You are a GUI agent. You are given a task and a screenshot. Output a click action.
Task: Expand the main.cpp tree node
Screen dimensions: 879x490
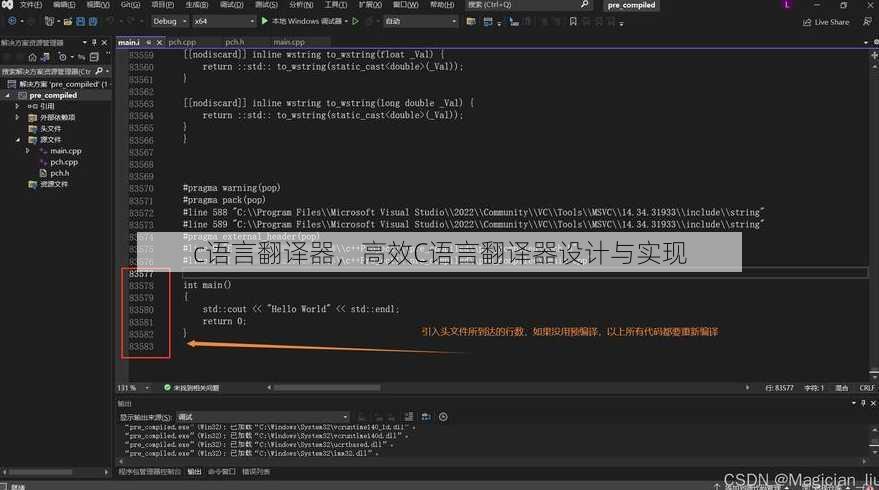click(x=27, y=151)
